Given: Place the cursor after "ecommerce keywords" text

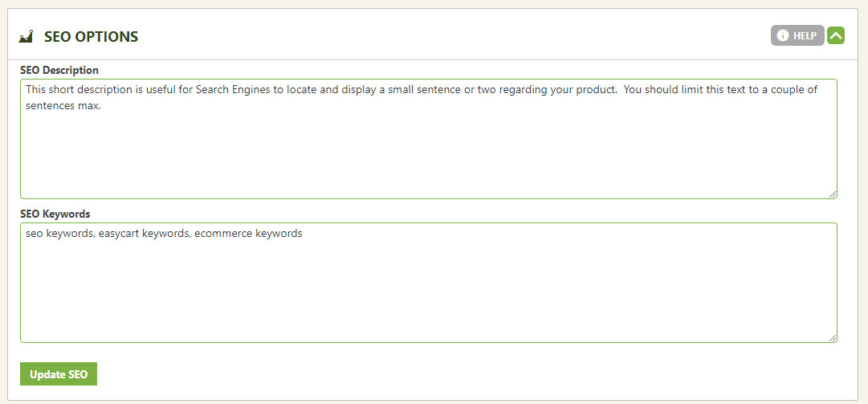Looking at the screenshot, I should (x=304, y=234).
